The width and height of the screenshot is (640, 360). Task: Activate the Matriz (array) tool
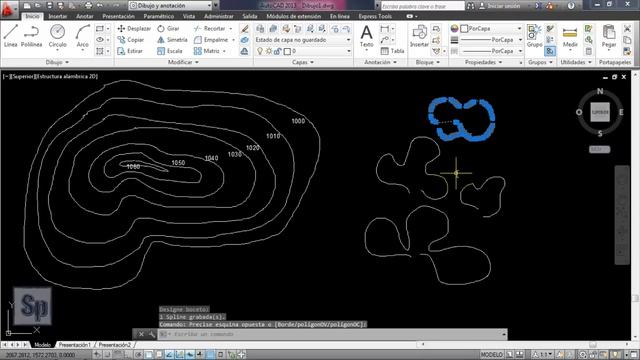tap(207, 51)
